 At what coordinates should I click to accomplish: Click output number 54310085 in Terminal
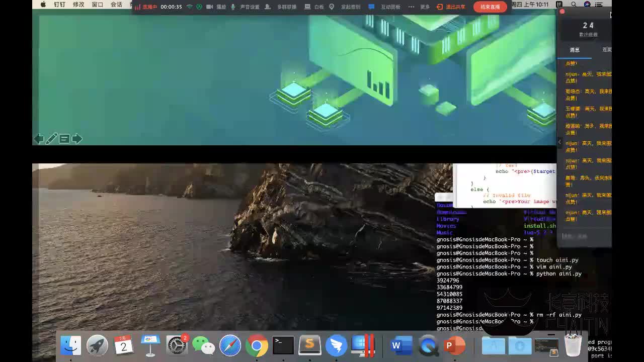click(449, 294)
